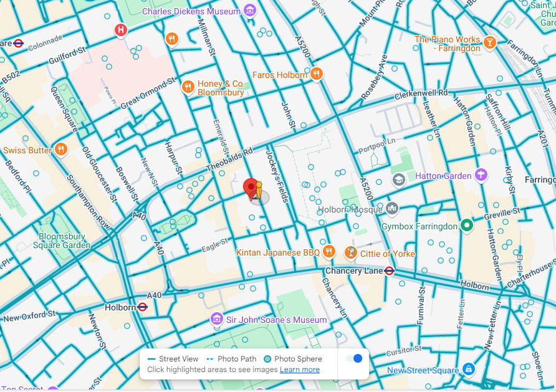Open the Learn more link
This screenshot has width=556, height=392.
point(300,370)
